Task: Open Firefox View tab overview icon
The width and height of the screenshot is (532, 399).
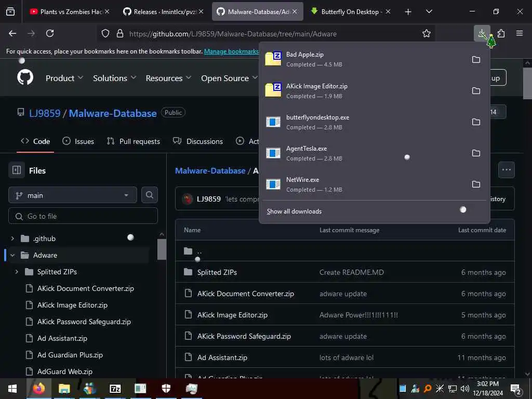Action: tap(10, 11)
